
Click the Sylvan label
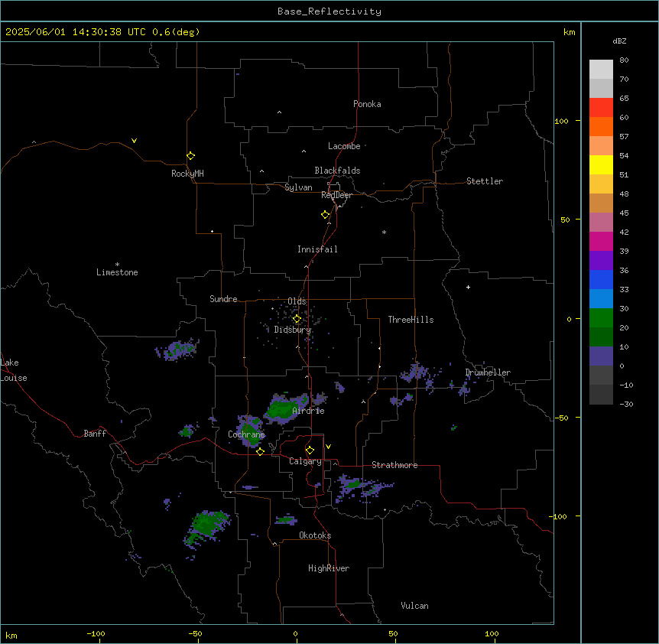[298, 187]
